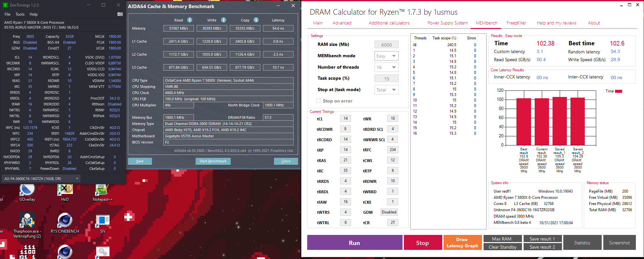Click ZenTimings app logo icon
Viewport: 644px width, 259px height.
click(x=5, y=5)
